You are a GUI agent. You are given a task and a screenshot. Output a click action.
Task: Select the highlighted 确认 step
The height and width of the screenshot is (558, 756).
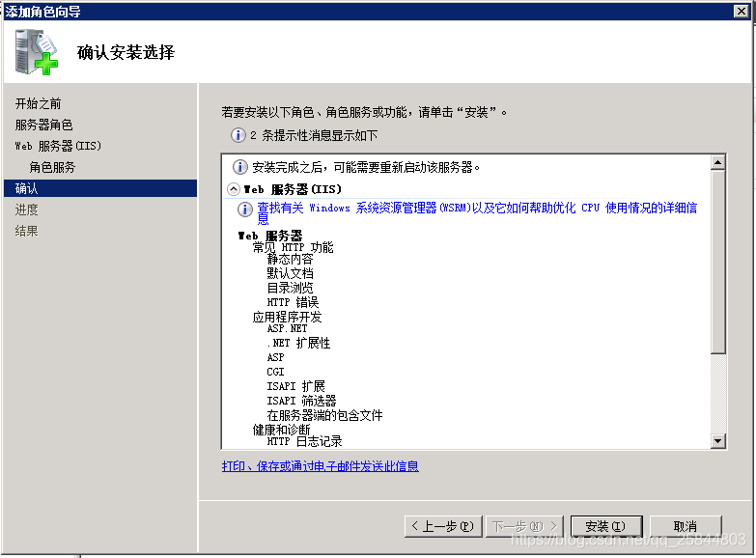[100, 188]
